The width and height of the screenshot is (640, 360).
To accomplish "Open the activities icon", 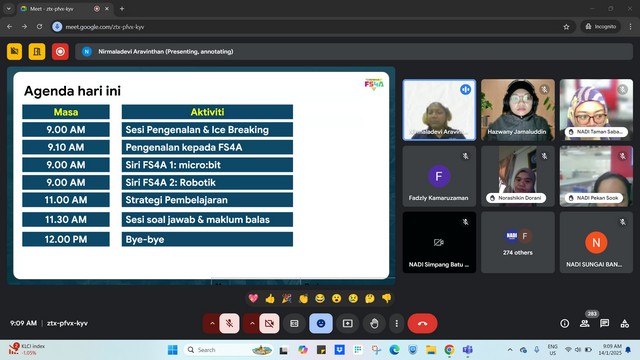I will [624, 323].
